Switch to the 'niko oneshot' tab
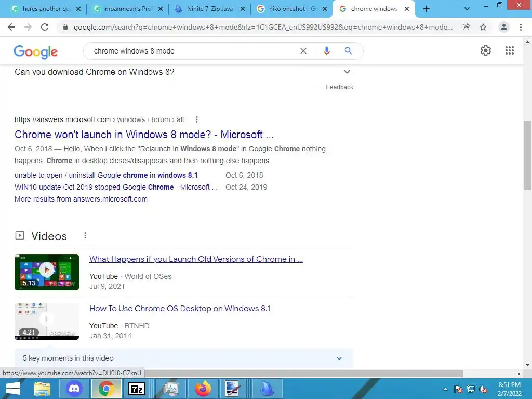 coord(292,9)
